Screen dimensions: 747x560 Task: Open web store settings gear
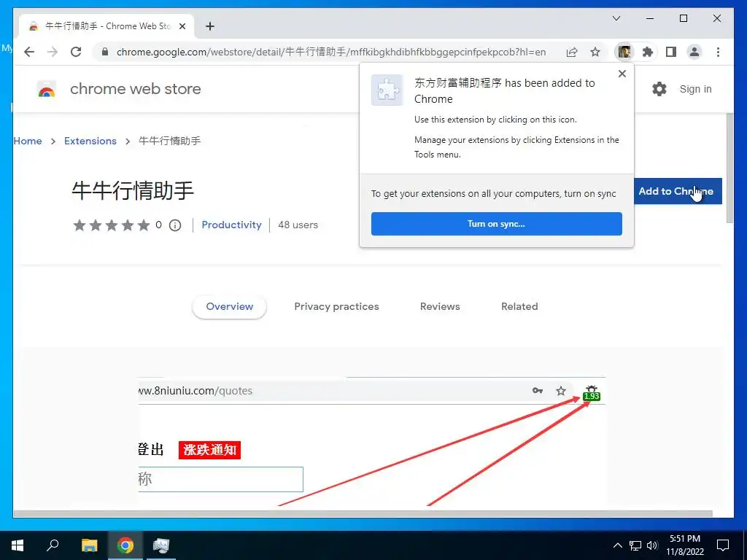[659, 89]
